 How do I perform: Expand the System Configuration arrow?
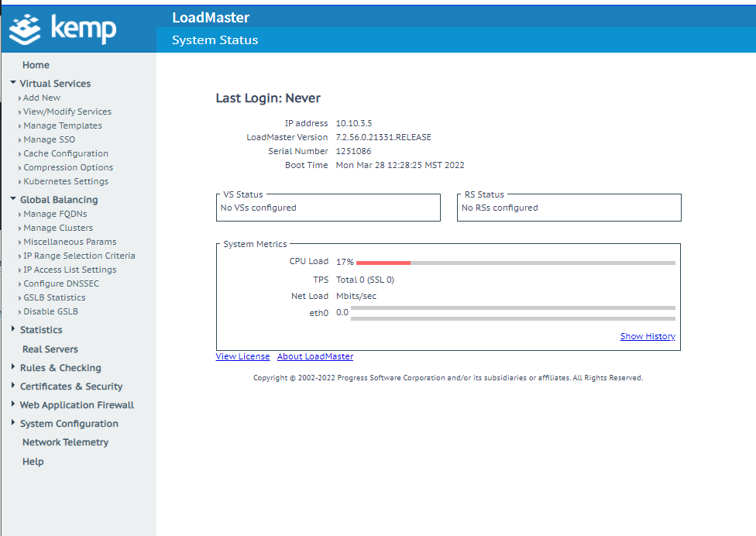tap(13, 423)
